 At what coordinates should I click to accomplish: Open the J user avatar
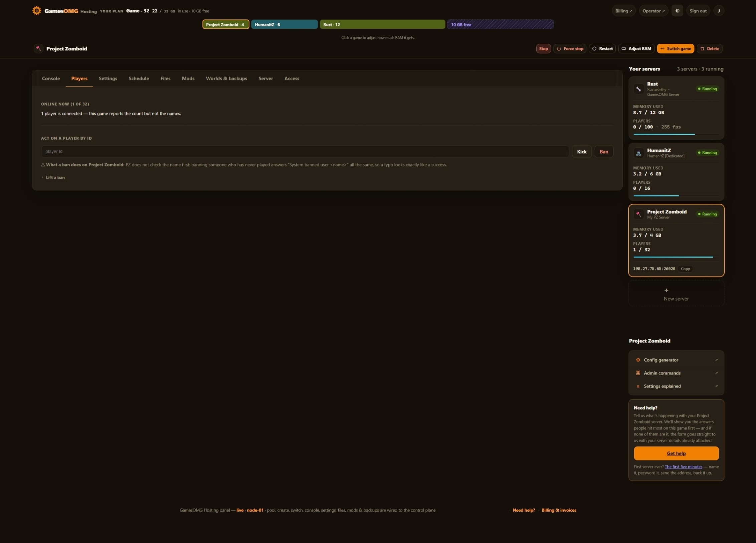click(719, 11)
